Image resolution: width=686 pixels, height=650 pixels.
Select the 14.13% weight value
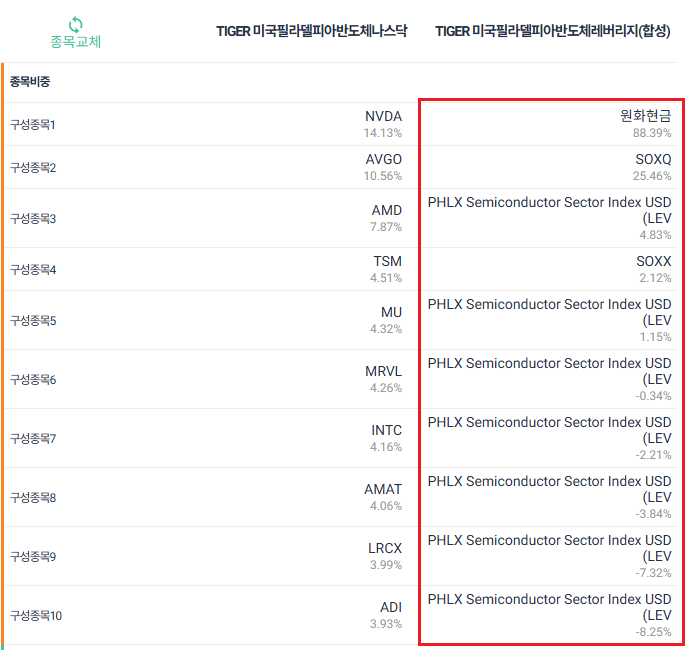click(x=382, y=133)
